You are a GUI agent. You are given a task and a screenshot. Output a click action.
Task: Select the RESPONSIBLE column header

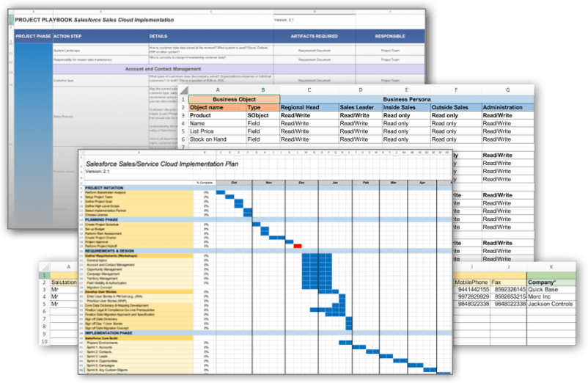[390, 37]
